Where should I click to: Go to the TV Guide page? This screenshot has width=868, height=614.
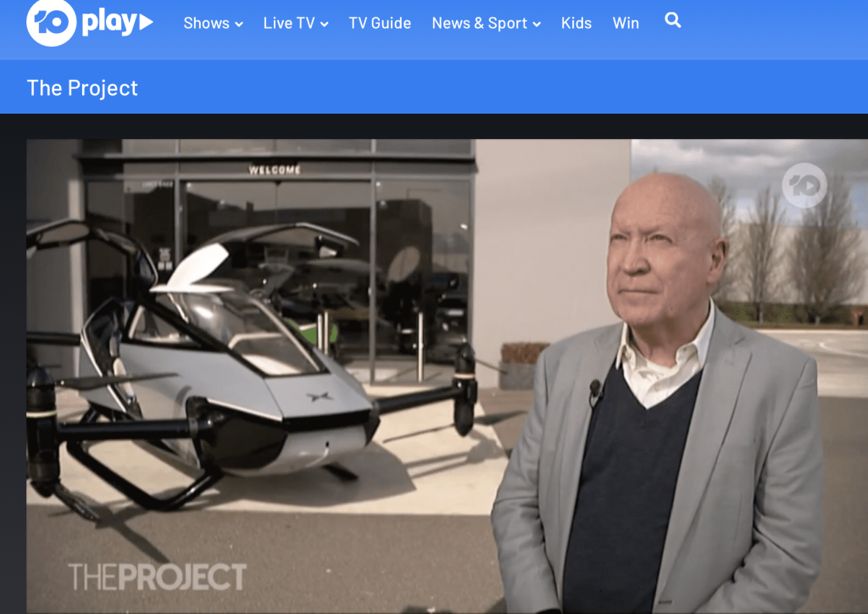click(380, 24)
